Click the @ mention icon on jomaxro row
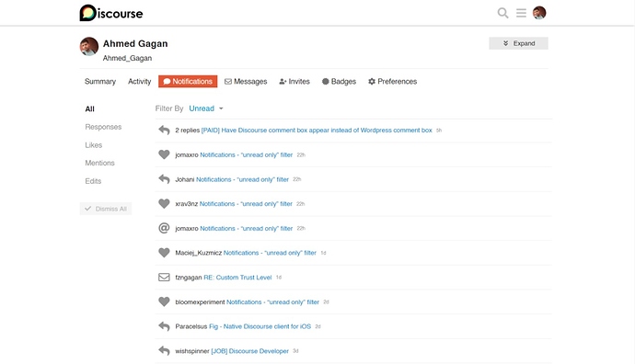This screenshot has width=635, height=364. coord(164,228)
